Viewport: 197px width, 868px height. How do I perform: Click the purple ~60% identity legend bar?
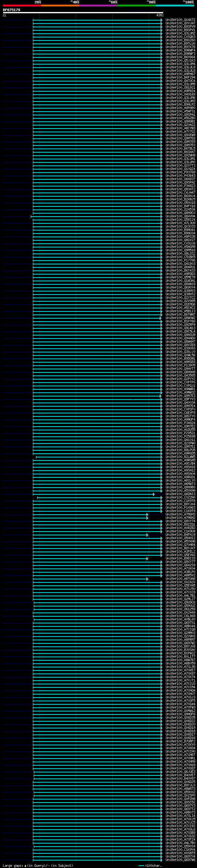pyautogui.click(x=99, y=6)
